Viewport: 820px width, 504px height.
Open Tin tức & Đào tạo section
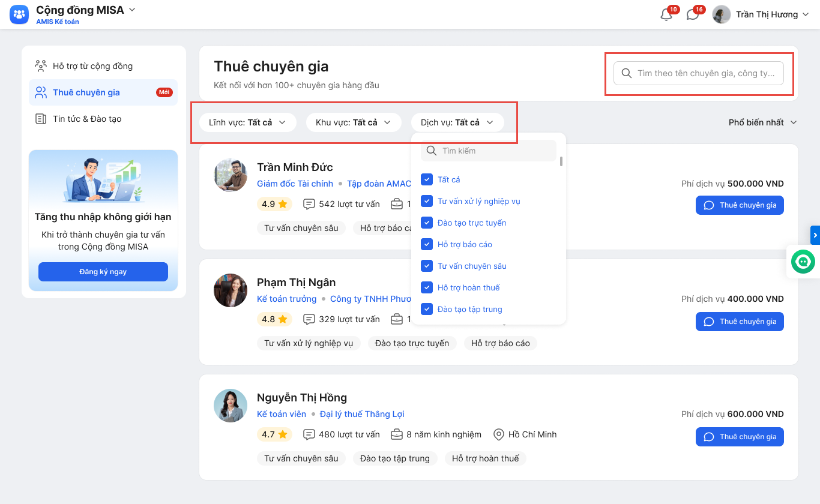tap(103, 119)
